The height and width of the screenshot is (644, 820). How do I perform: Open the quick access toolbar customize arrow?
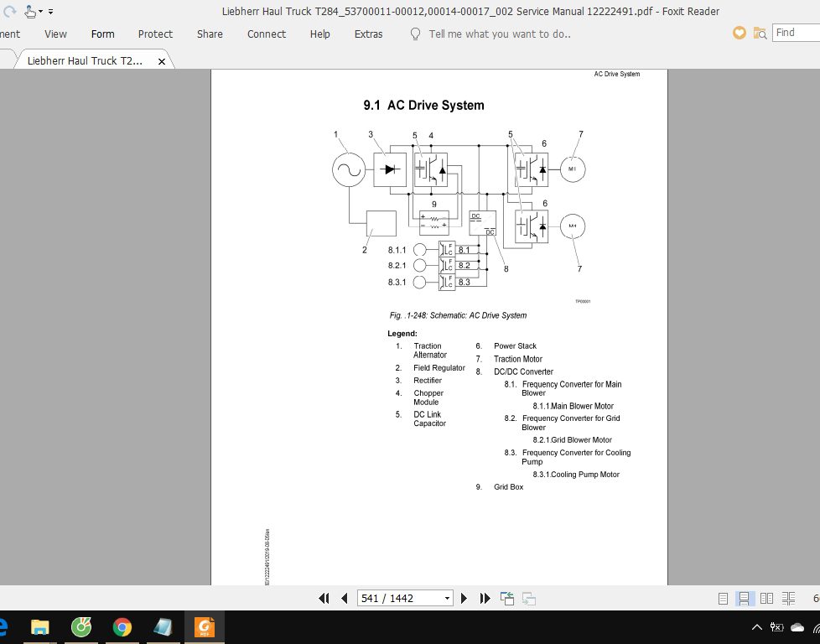[50, 11]
